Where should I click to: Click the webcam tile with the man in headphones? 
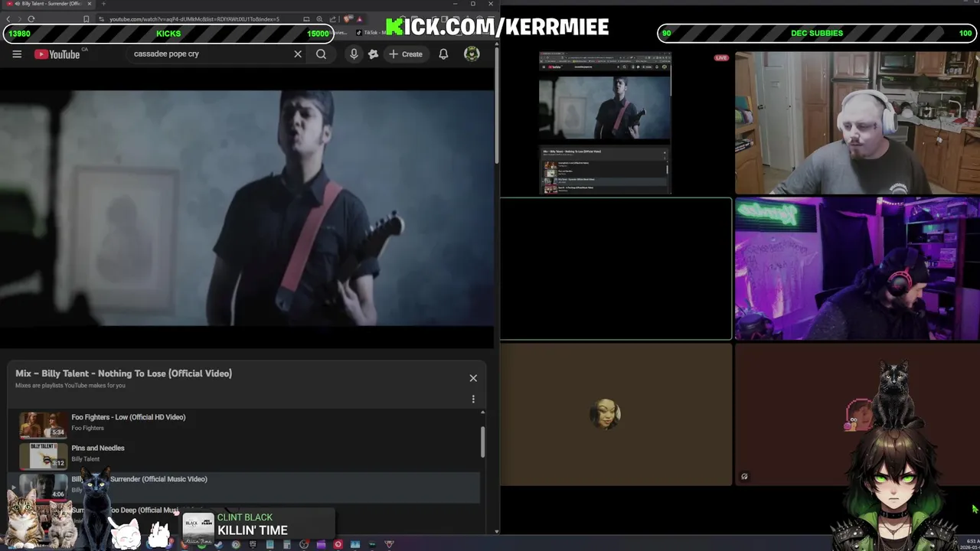(857, 123)
